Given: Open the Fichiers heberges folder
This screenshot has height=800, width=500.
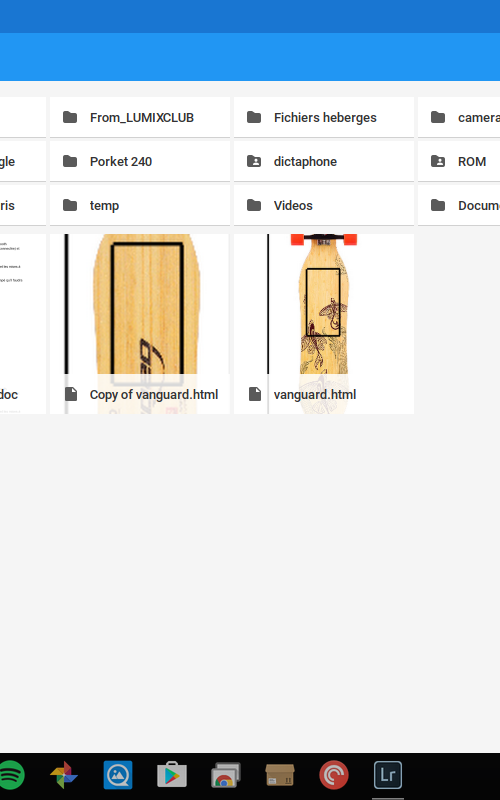Looking at the screenshot, I should click(x=324, y=117).
